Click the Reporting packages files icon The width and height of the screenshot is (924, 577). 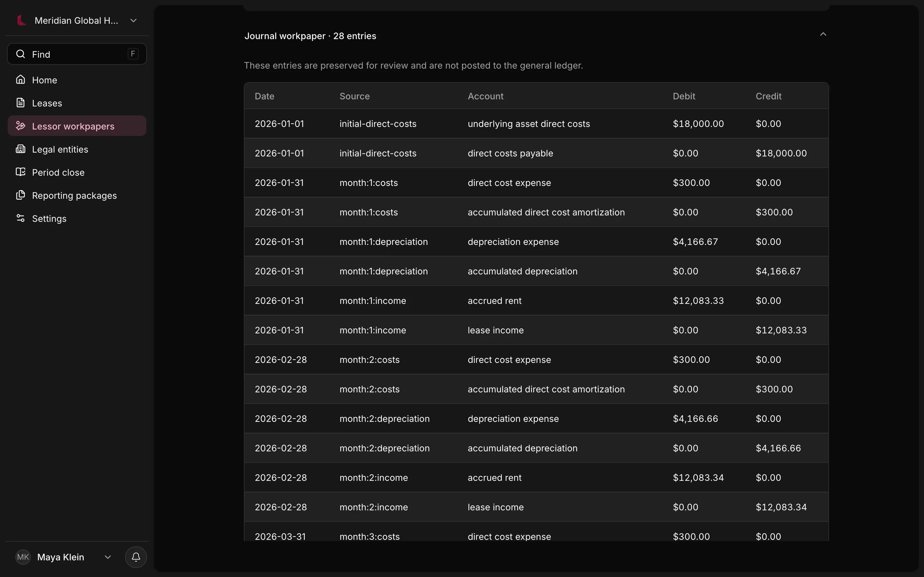21,196
